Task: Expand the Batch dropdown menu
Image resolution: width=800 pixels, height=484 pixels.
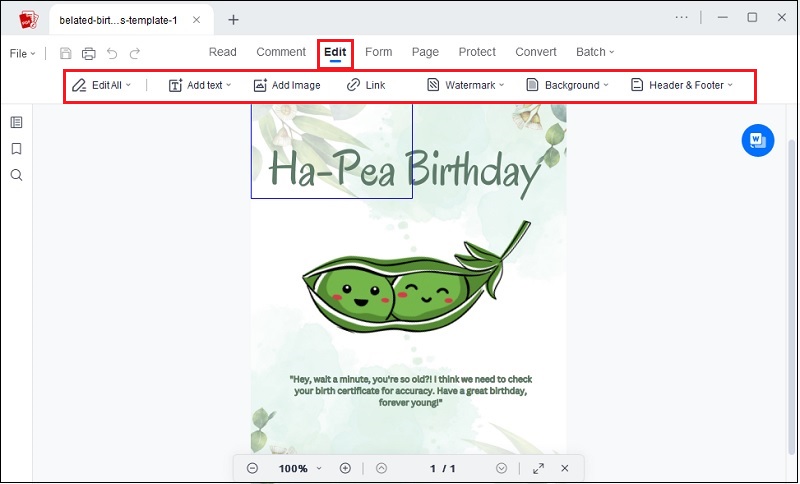Action: click(595, 52)
